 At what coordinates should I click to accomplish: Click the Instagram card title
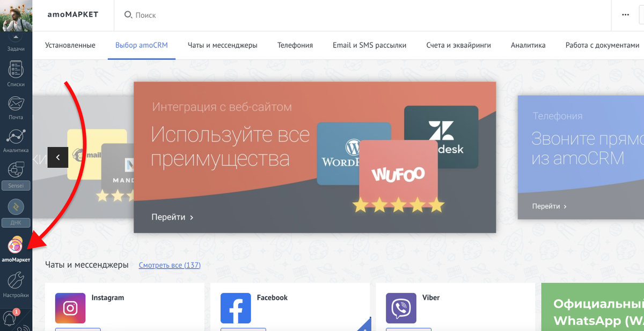click(108, 298)
